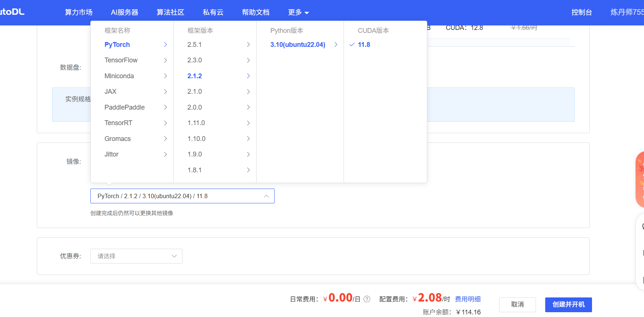Choose JAX framework option

click(110, 92)
